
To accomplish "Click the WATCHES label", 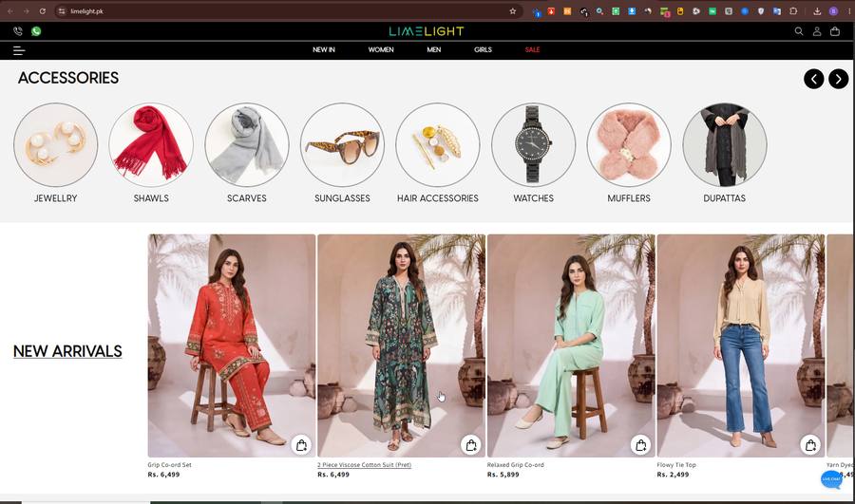I will 533,198.
